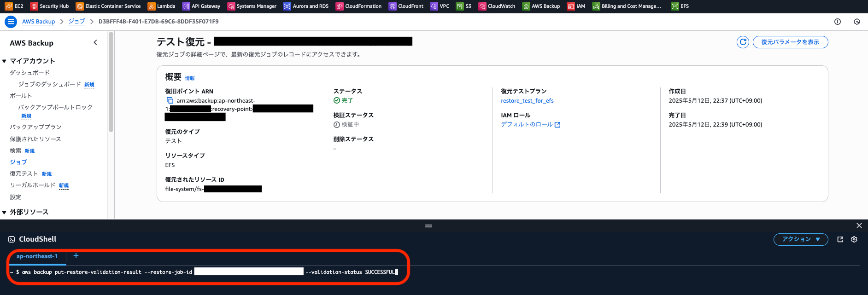Click the 22:37 creation date value
Image resolution: width=868 pixels, height=295 pixels.
click(716, 100)
